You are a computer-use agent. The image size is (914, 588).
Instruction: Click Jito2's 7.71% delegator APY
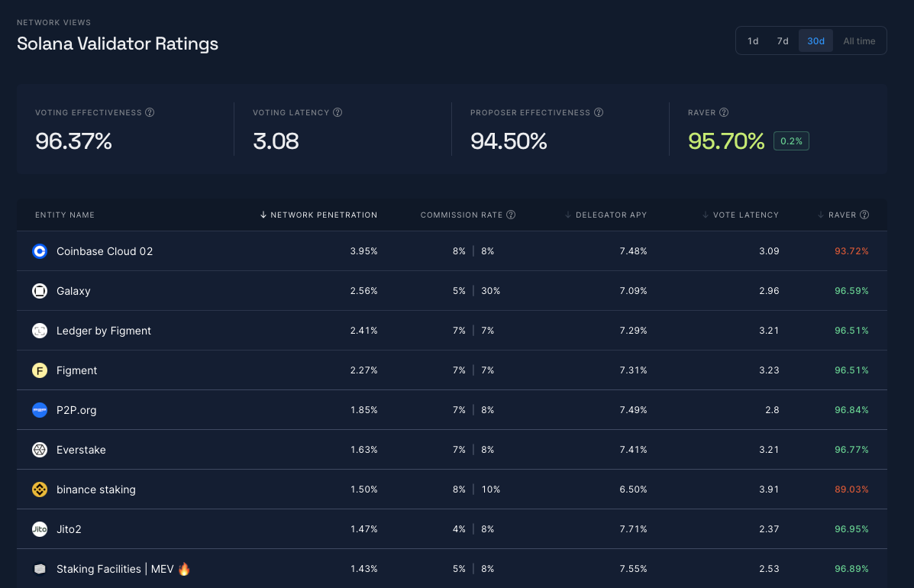(x=633, y=529)
